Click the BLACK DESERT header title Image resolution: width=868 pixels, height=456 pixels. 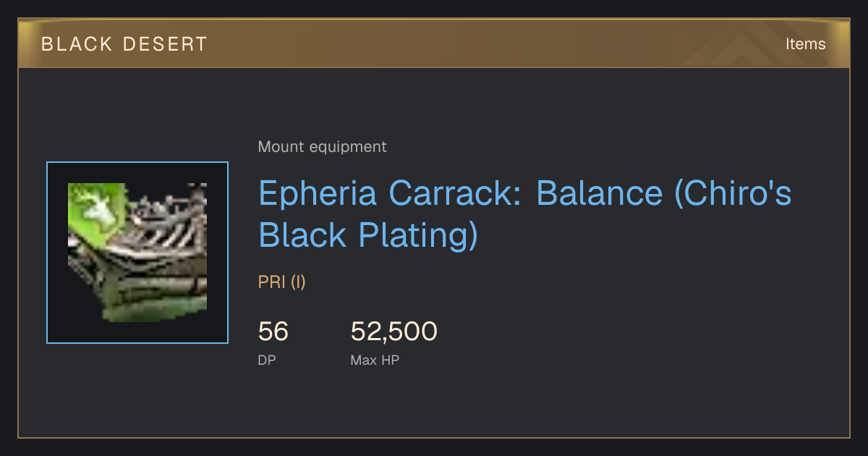pyautogui.click(x=124, y=44)
